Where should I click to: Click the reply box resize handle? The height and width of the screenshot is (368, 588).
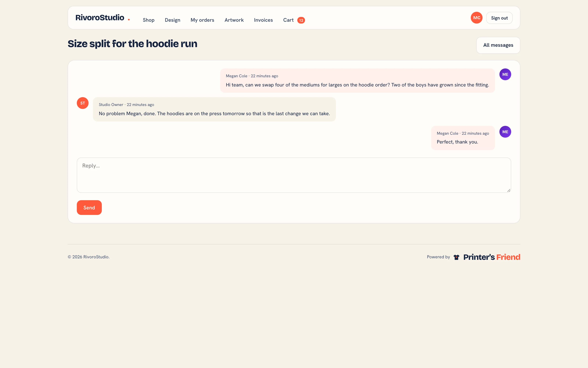click(x=509, y=190)
